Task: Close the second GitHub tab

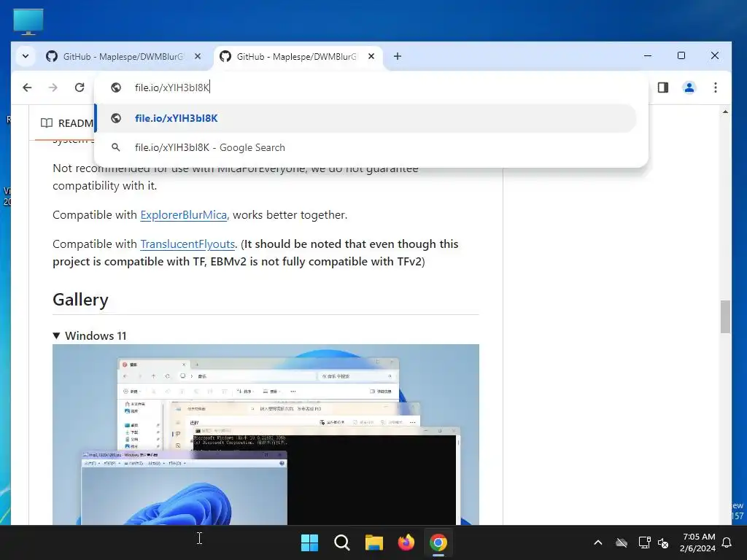Action: 371,56
